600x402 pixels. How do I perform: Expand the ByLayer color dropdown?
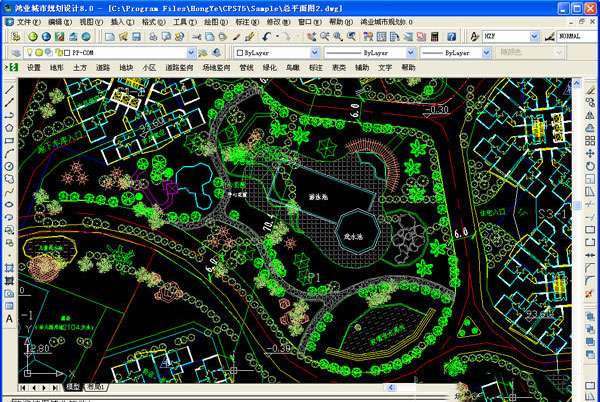point(316,52)
